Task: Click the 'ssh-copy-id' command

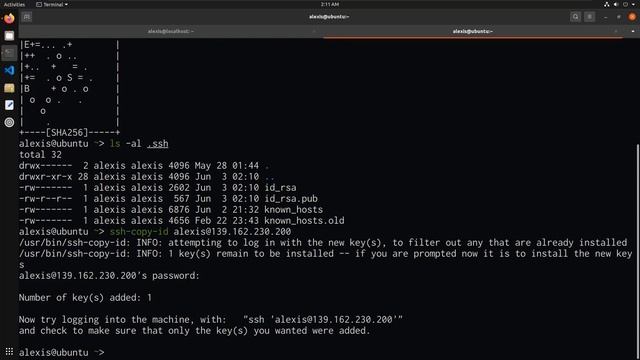Action: click(139, 232)
